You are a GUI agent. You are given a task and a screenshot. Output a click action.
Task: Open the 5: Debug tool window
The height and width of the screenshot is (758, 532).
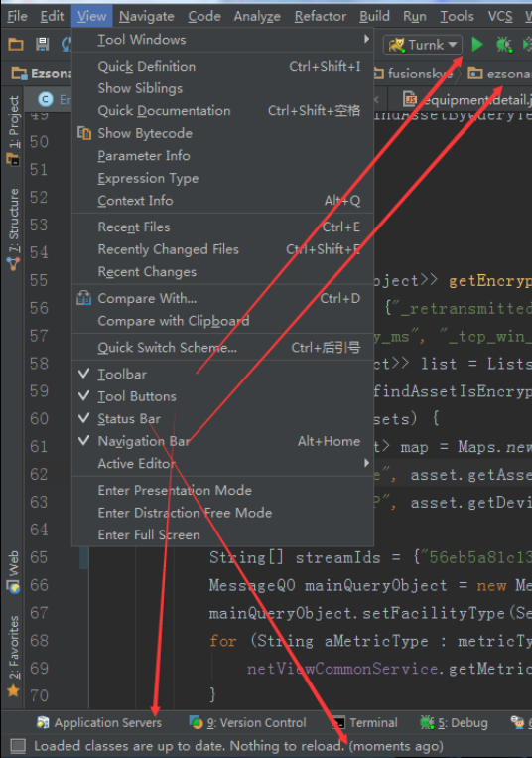coord(454,722)
